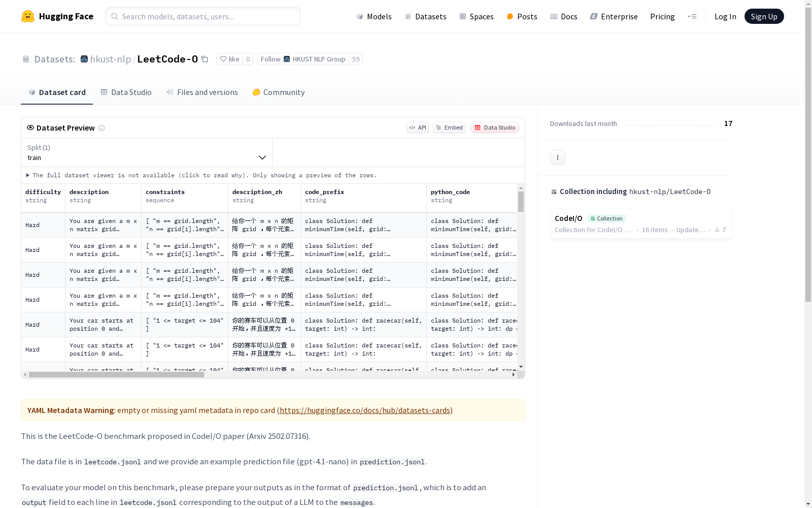Viewport: 812px width, 508px height.
Task: Focus the search models, datasets, users field
Action: (203, 16)
